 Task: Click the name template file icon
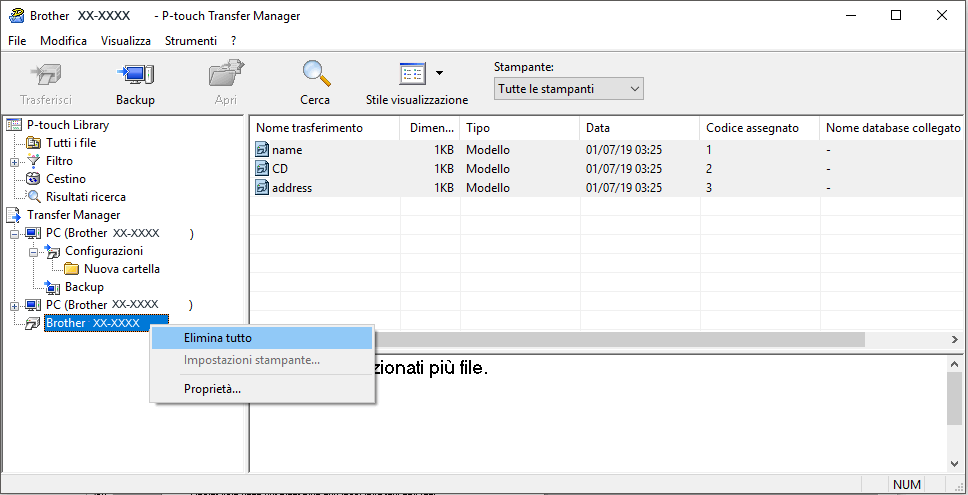(x=262, y=149)
